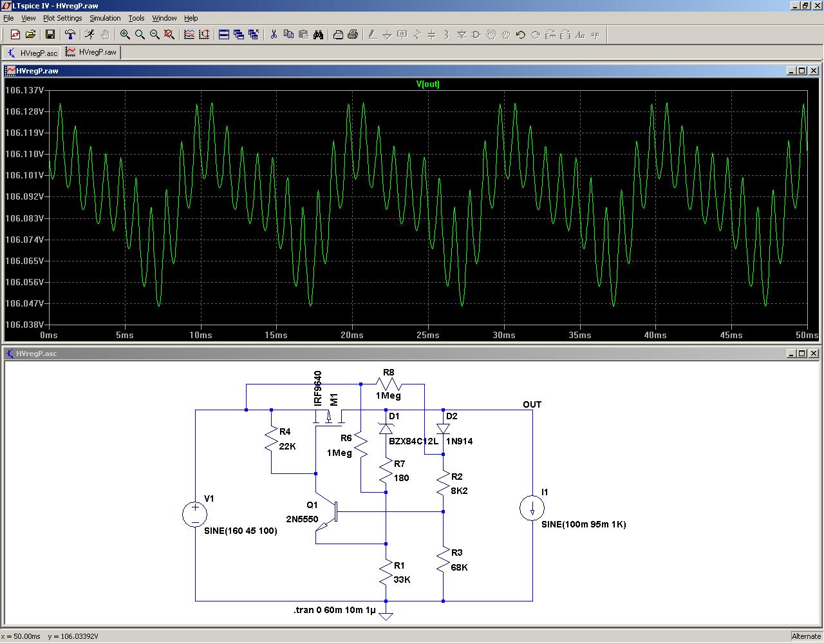Open the Plot Settings menu
This screenshot has height=644, width=824.
[x=62, y=18]
